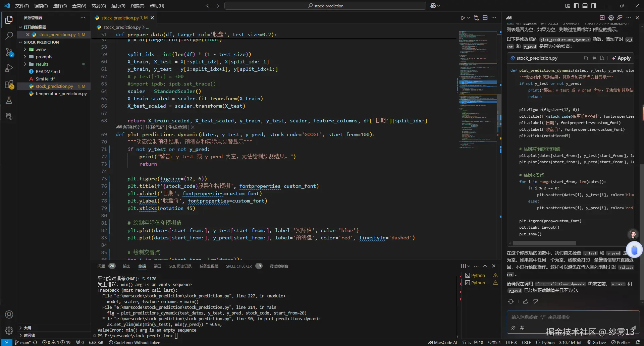Like the AI response with thumbs up

pos(526,301)
